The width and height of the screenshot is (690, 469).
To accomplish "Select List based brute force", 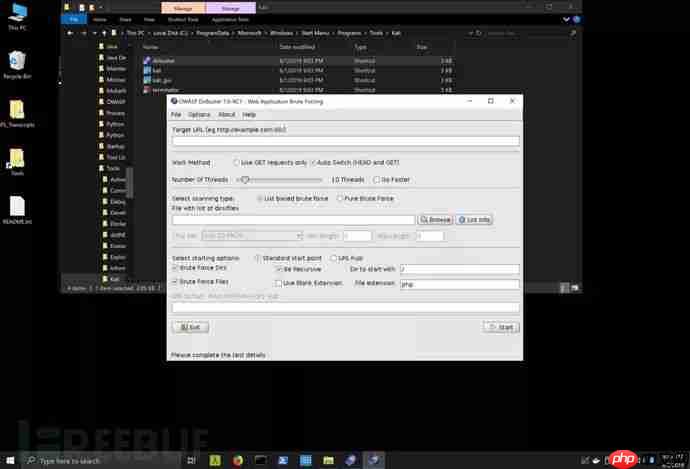I will (x=293, y=198).
